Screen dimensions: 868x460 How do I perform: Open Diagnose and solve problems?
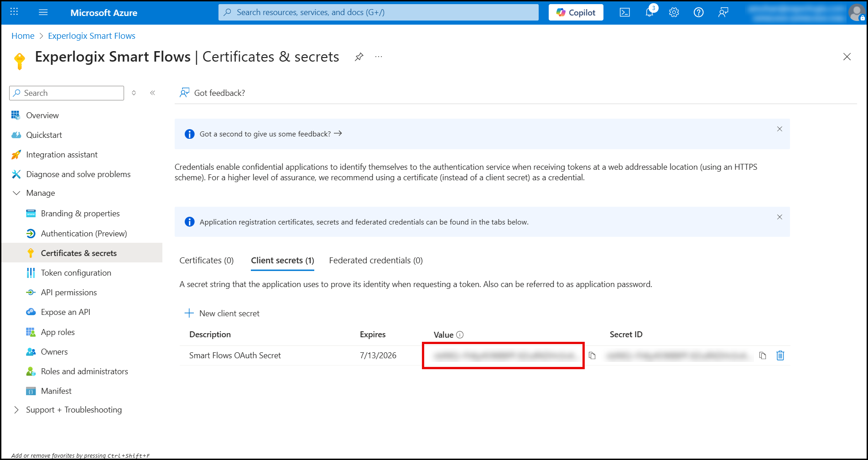coord(78,174)
